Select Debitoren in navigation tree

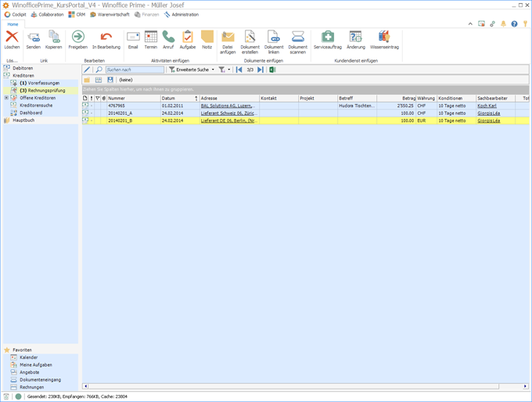tap(23, 68)
